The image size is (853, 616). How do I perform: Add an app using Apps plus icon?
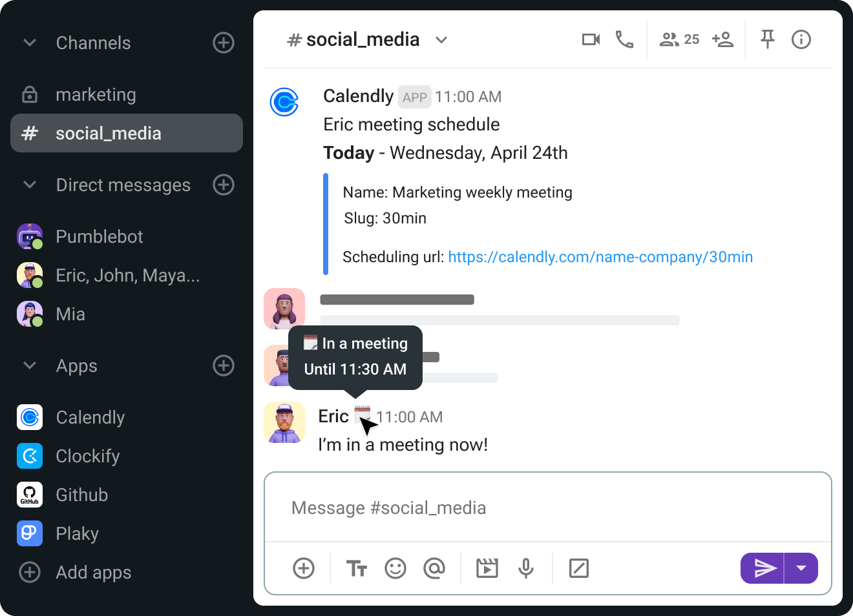click(224, 365)
